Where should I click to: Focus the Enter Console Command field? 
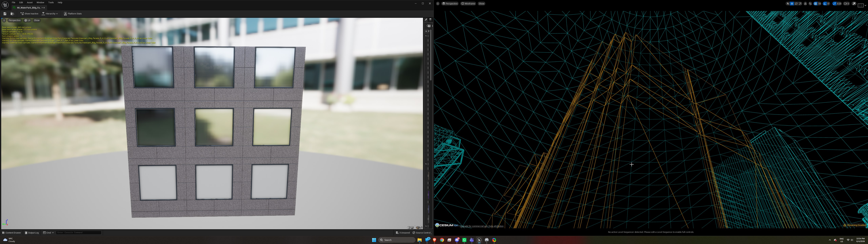point(78,232)
